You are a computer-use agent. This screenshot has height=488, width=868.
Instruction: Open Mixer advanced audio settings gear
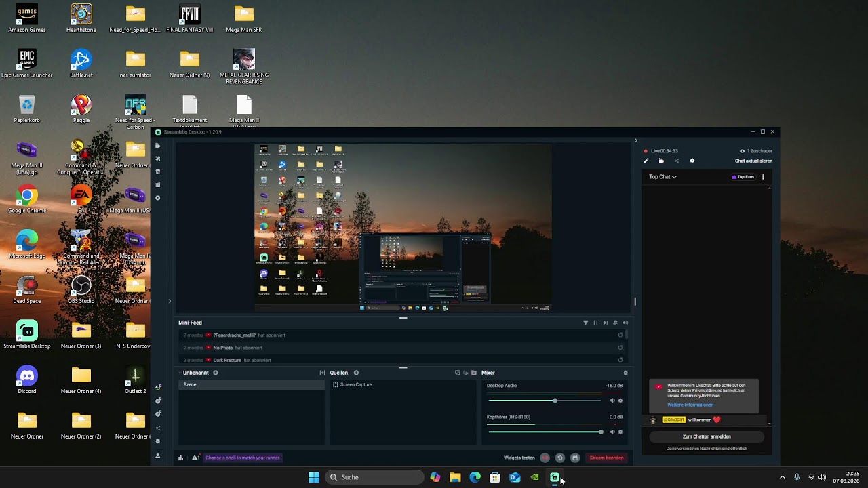click(x=625, y=373)
